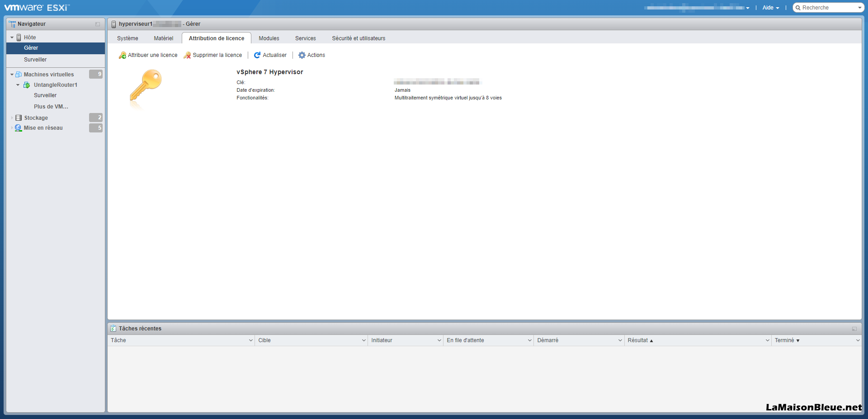
Task: Click the Hôte server icon in navigator
Action: click(19, 38)
